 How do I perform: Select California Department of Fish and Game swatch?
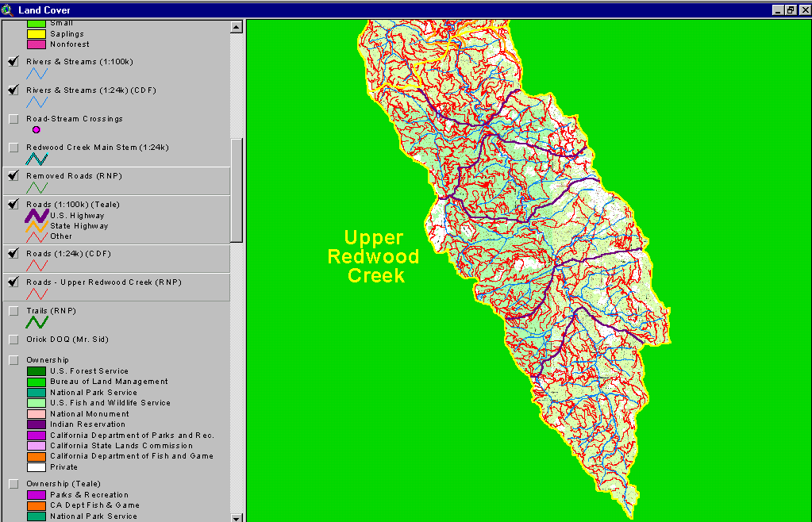(x=37, y=456)
